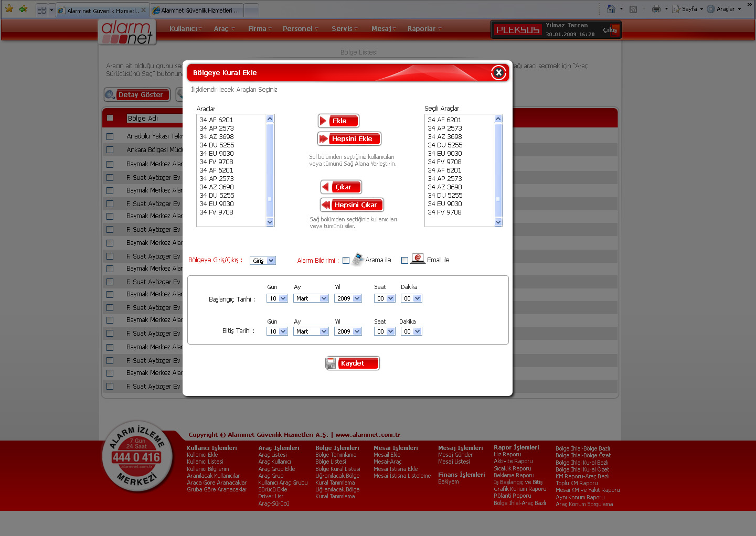Open the Sayfa browser menu

[x=688, y=9]
